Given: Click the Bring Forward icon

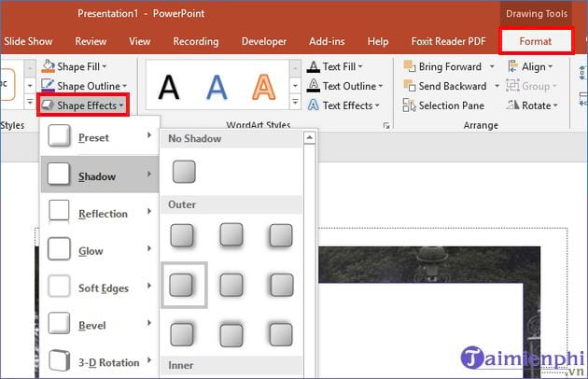Looking at the screenshot, I should [x=409, y=66].
